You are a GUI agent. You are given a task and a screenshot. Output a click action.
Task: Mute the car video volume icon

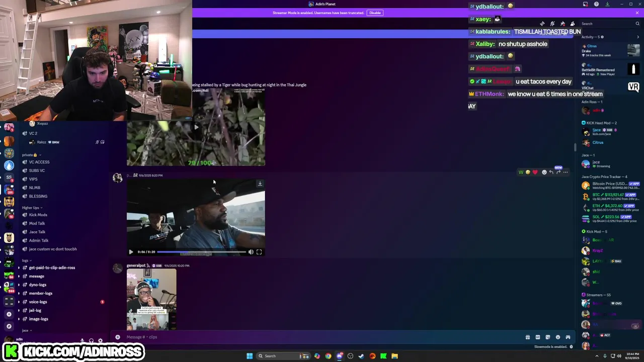(251, 252)
